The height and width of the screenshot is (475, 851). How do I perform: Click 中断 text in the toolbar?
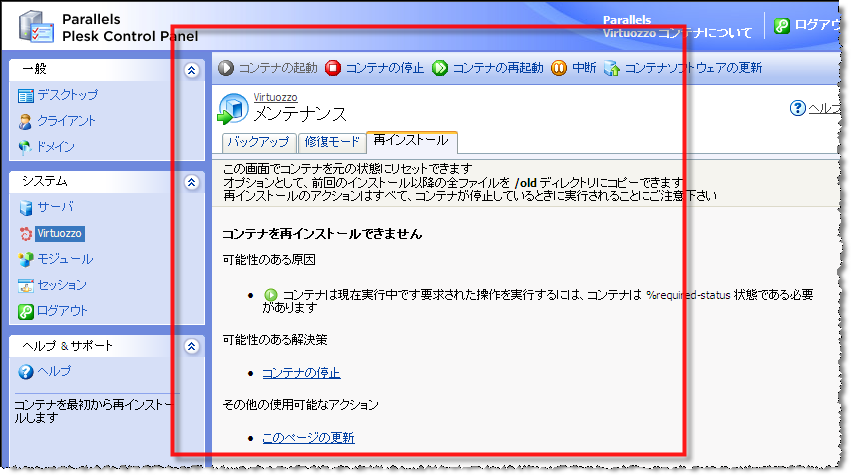584,68
